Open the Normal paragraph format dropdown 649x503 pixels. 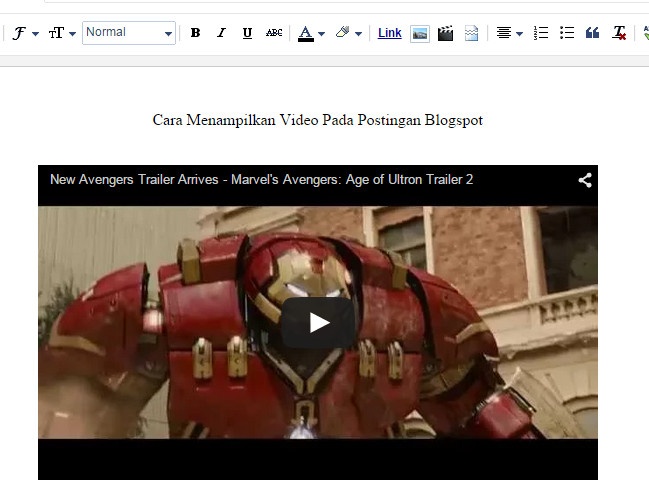[129, 33]
